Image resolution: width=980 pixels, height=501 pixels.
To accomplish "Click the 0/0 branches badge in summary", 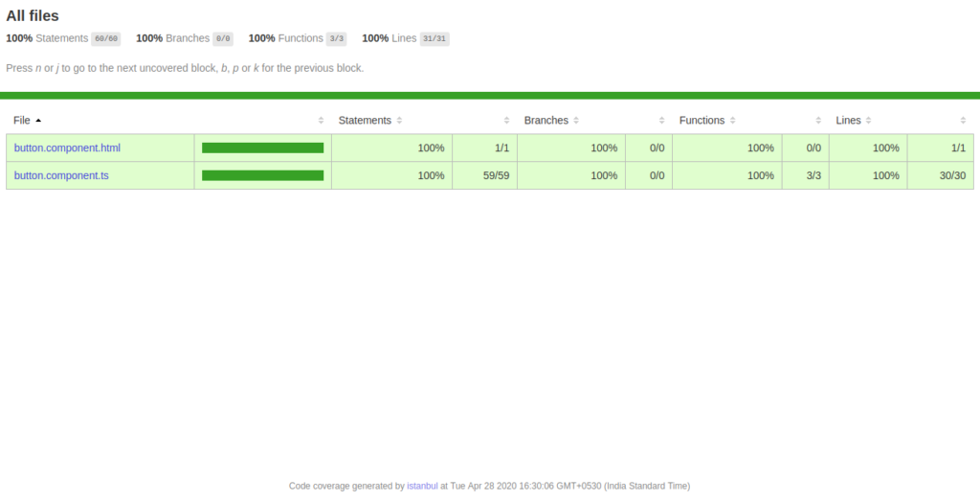I will [222, 38].
